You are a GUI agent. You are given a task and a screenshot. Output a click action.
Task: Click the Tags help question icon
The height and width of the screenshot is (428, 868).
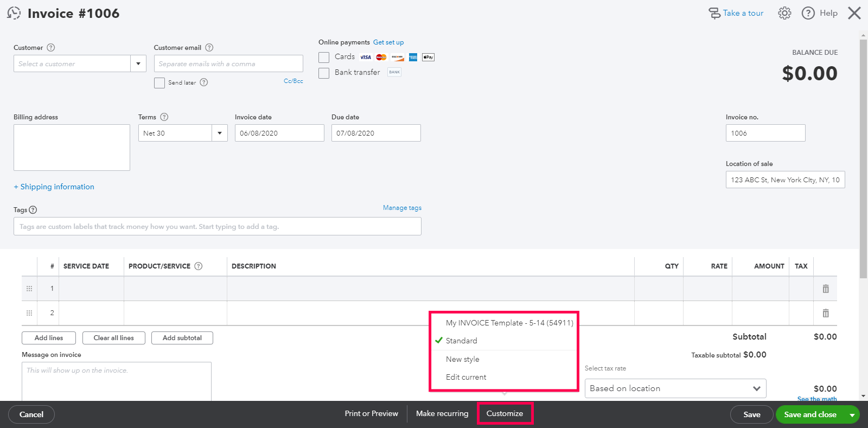tap(33, 210)
